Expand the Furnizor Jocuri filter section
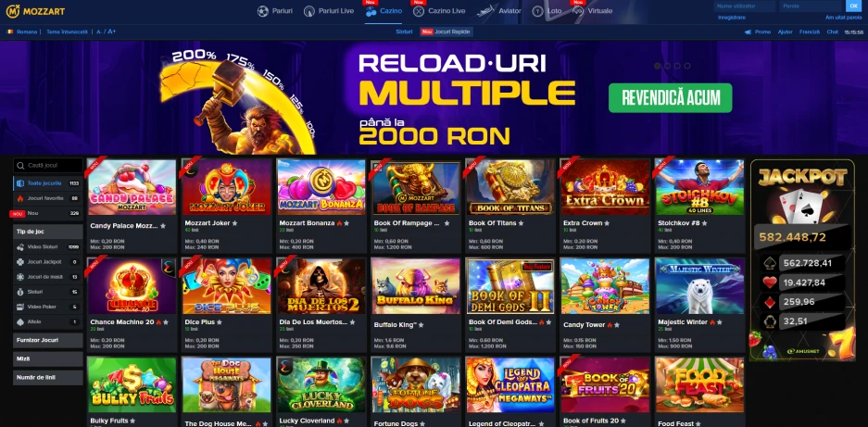 [x=48, y=340]
